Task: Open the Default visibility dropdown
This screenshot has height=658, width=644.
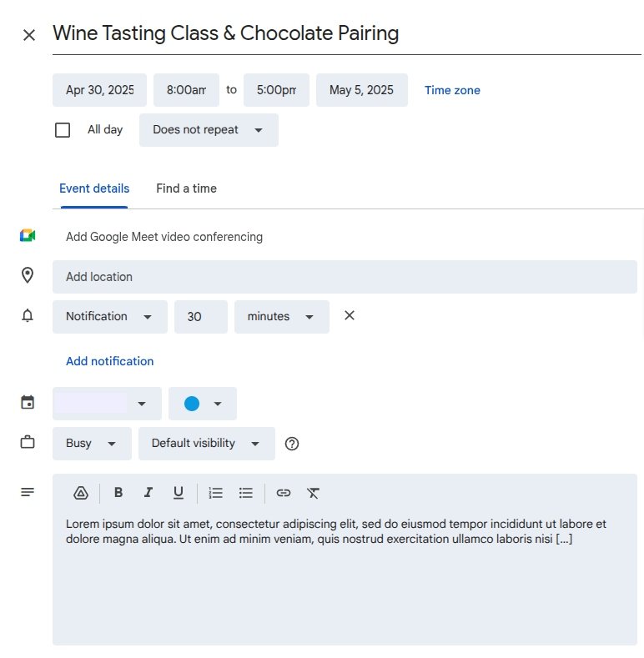Action: [206, 444]
